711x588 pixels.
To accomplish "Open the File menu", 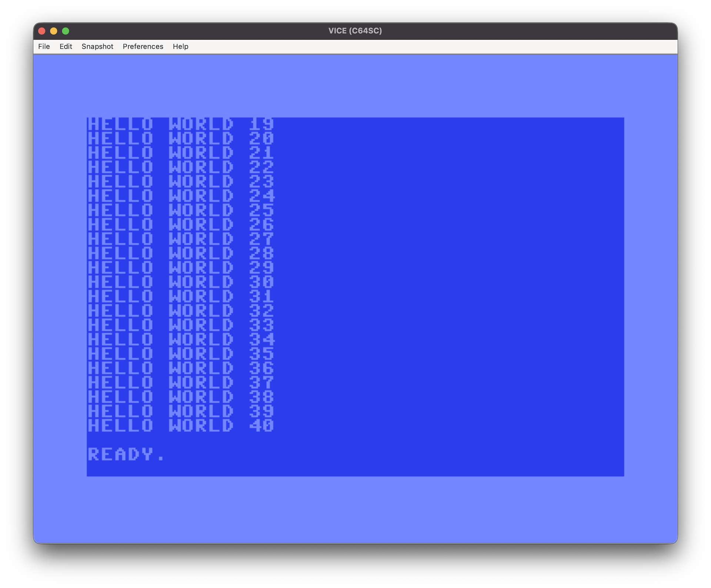I will pos(44,46).
